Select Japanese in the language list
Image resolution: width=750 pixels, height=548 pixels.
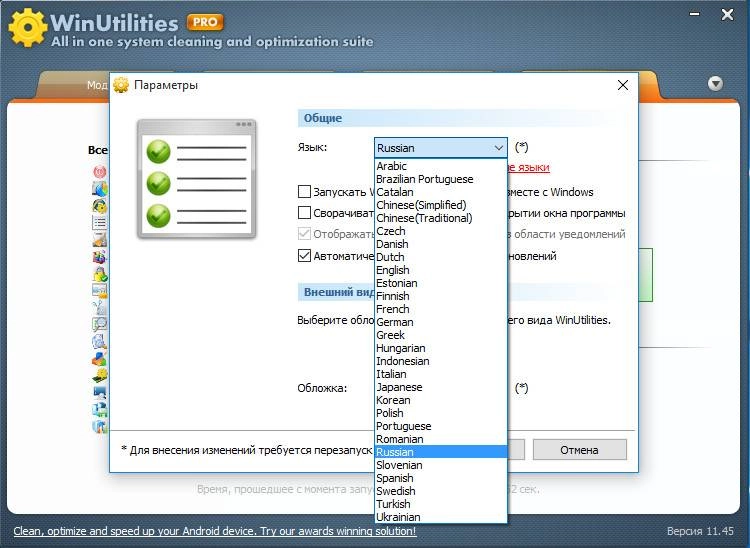point(441,387)
